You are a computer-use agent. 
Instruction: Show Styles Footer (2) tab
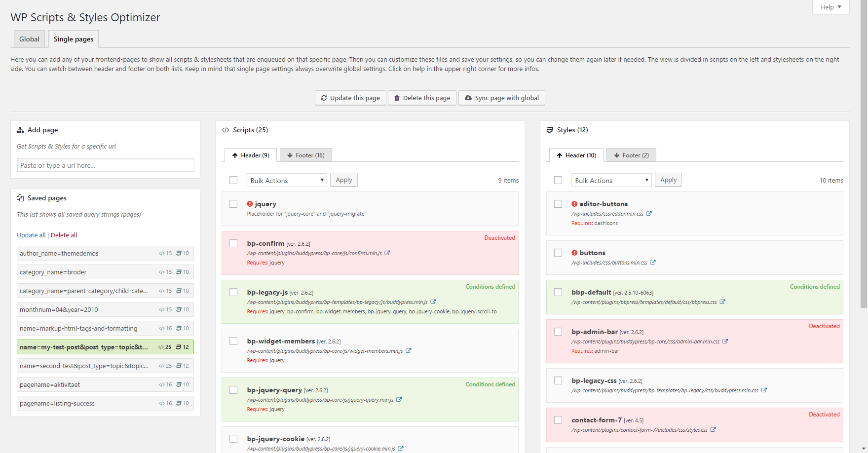click(631, 155)
